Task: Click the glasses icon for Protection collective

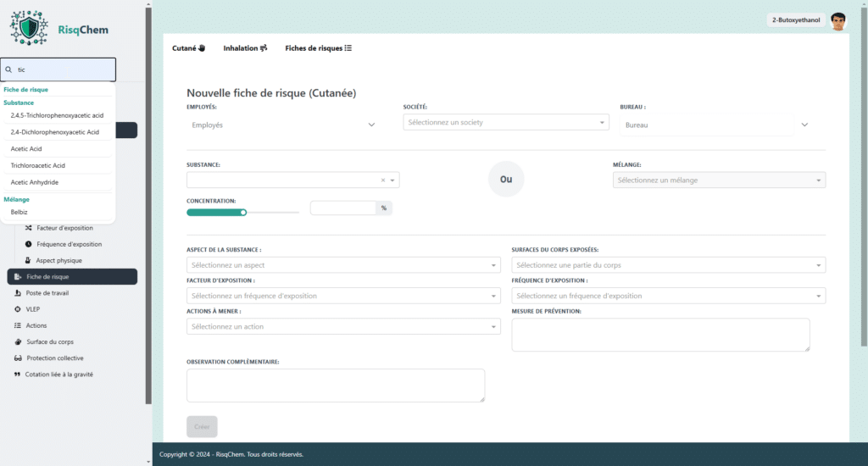Action: pyautogui.click(x=17, y=358)
